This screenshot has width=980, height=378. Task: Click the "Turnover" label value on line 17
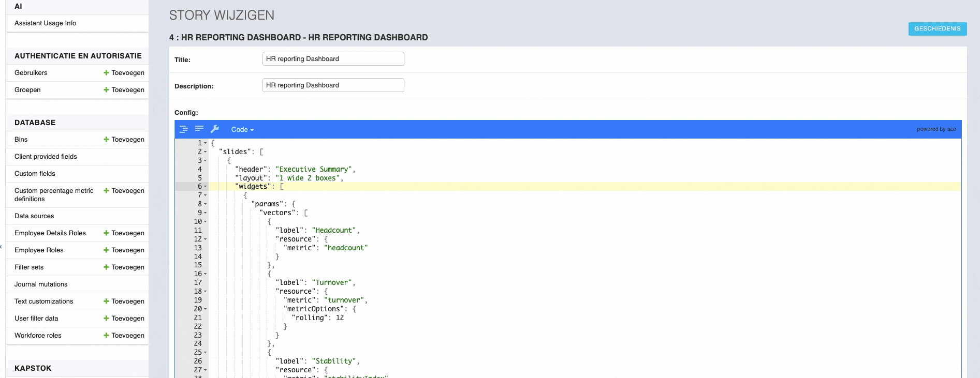pyautogui.click(x=332, y=283)
